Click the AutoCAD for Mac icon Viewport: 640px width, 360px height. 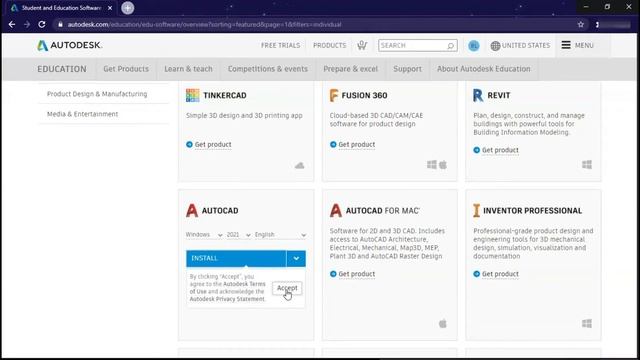coord(336,211)
